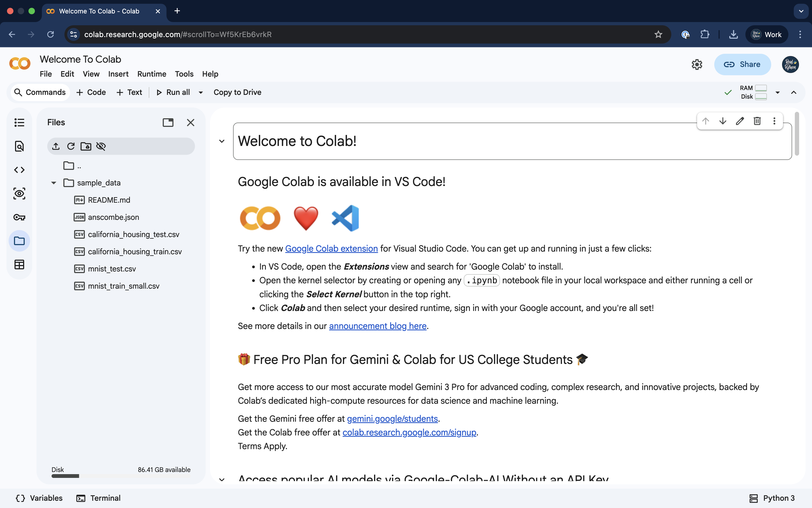812x508 pixels.
Task: Collapse the sample_data folder
Action: 54,183
